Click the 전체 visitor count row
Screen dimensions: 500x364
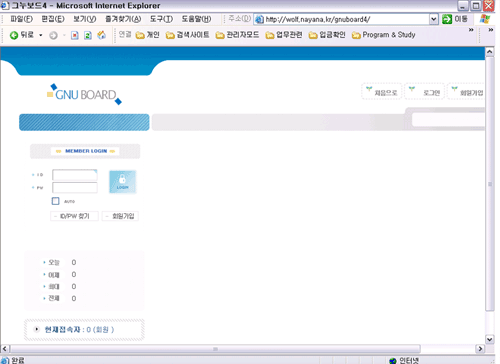click(60, 298)
